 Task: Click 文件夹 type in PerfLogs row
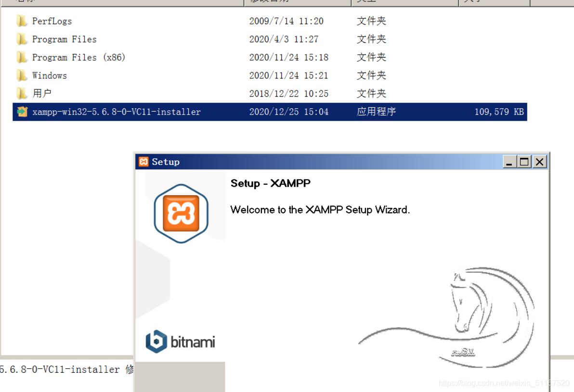[372, 21]
